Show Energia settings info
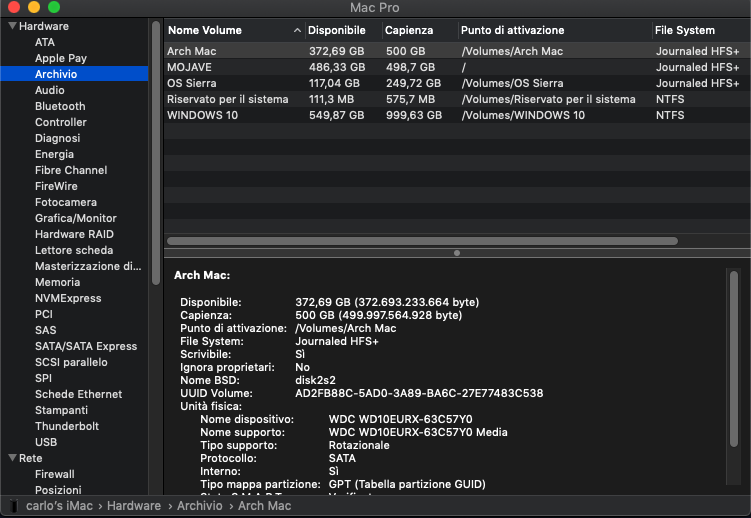The image size is (751, 518). pyautogui.click(x=54, y=154)
